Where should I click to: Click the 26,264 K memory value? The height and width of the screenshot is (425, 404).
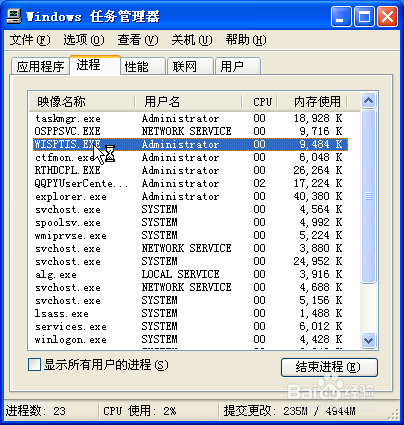[x=318, y=170]
